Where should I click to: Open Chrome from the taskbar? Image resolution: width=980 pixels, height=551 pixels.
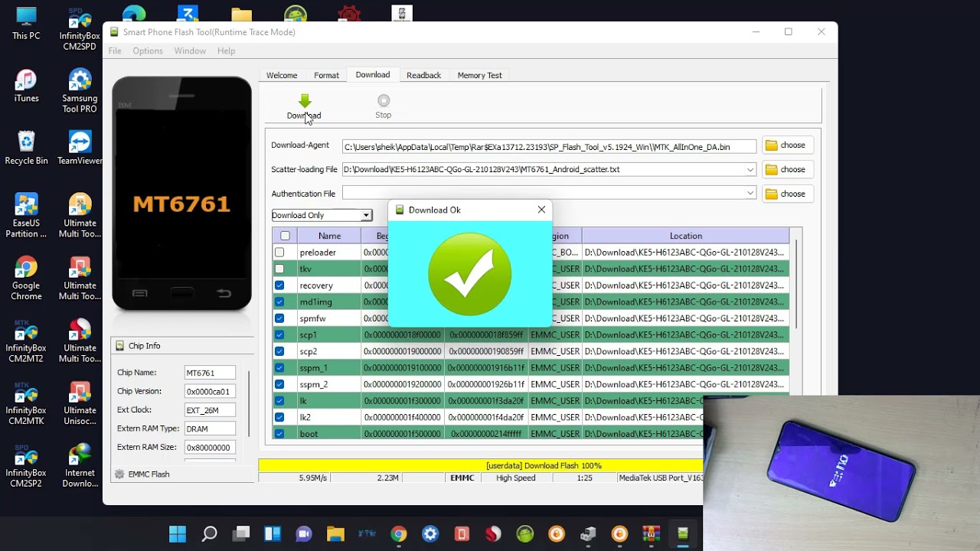398,534
